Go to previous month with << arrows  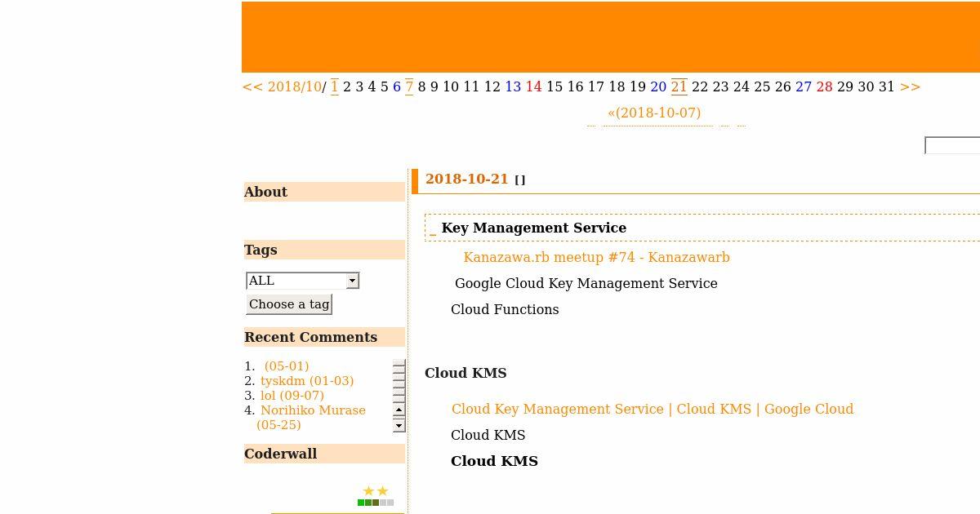[x=252, y=86]
